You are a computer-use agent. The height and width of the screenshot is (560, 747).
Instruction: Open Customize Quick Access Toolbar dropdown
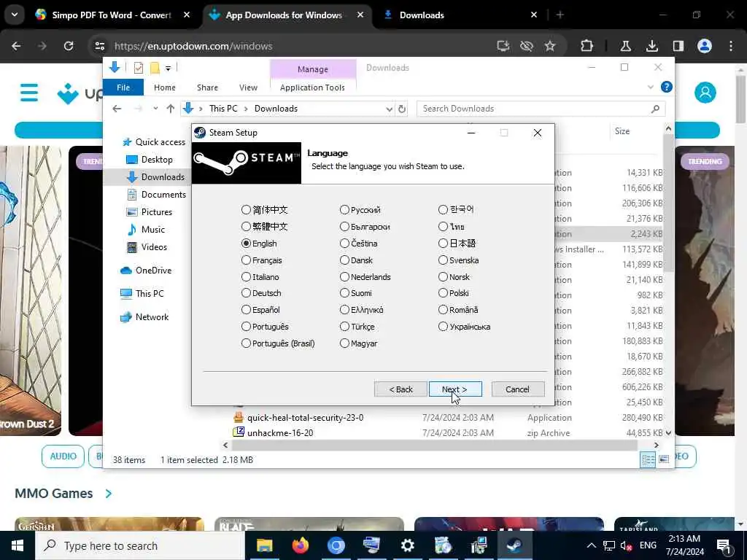pos(169,69)
